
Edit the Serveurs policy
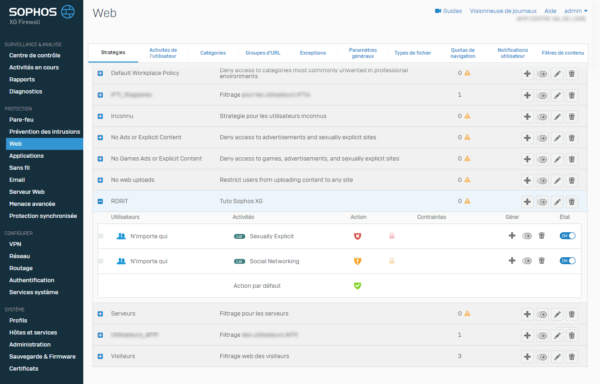click(557, 314)
